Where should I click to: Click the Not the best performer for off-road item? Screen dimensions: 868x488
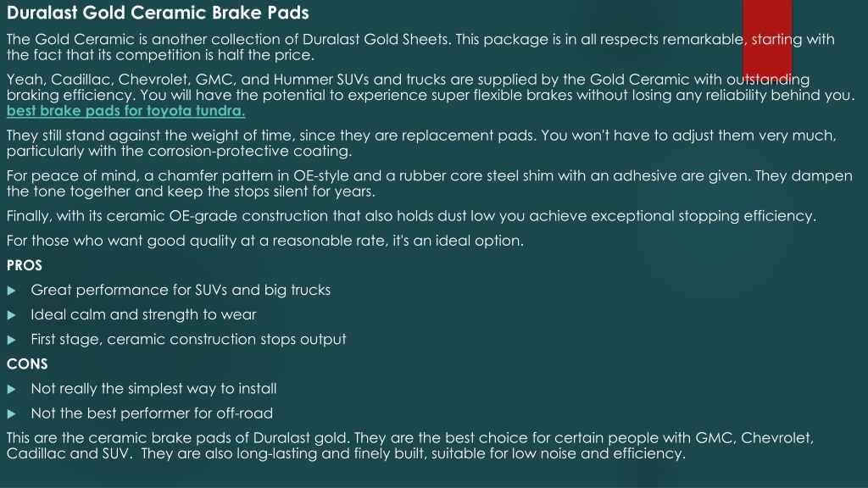coord(152,413)
